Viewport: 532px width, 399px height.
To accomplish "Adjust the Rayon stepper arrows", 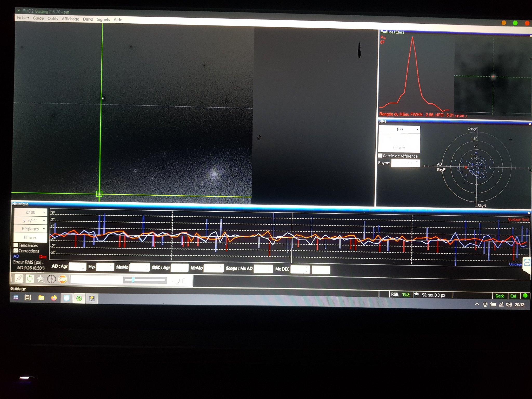I will (417, 163).
